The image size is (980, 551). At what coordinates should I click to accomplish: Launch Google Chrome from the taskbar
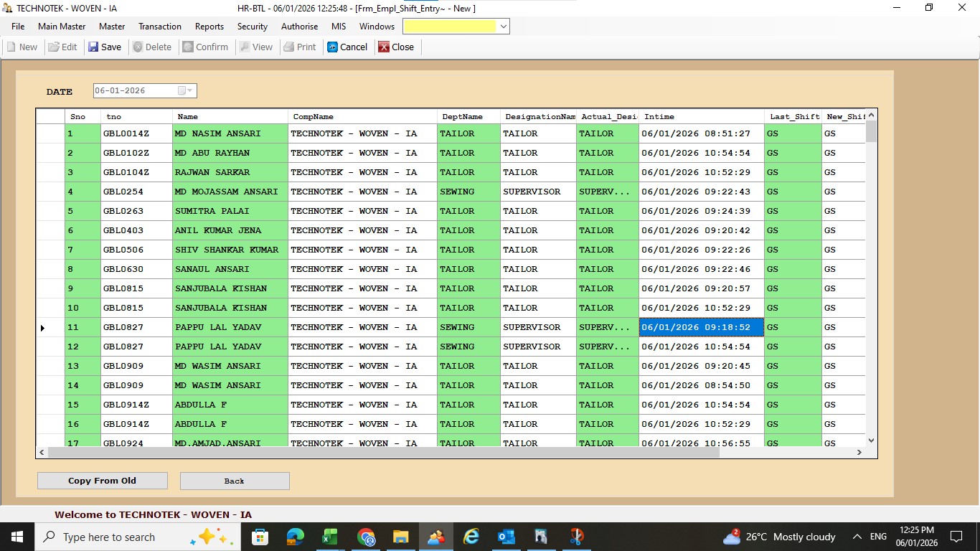point(366,537)
